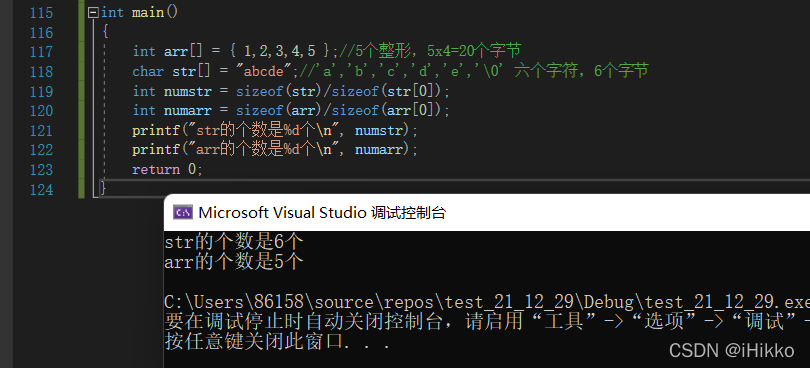This screenshot has height=368, width=810.
Task: Click the exe file path in the console
Action: coord(487,302)
